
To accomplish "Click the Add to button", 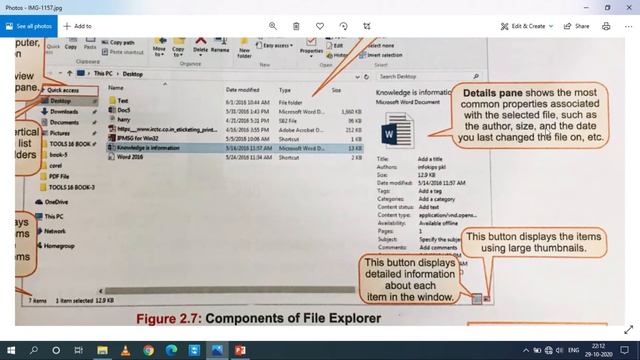I will [78, 26].
